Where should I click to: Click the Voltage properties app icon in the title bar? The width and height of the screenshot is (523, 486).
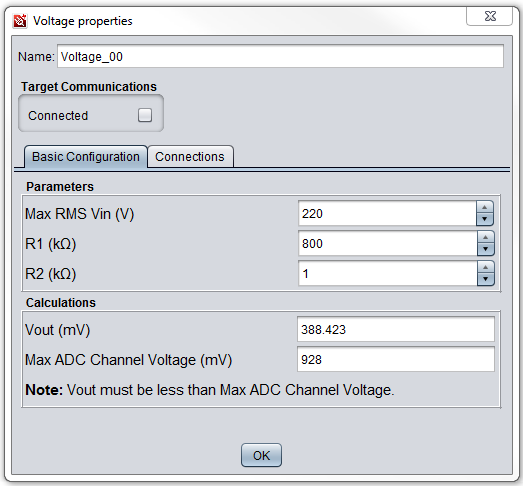[20, 21]
